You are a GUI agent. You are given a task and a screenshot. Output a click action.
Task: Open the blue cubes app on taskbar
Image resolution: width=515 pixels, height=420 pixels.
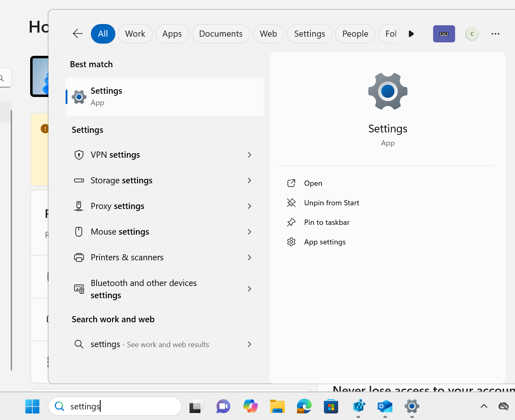click(359, 406)
